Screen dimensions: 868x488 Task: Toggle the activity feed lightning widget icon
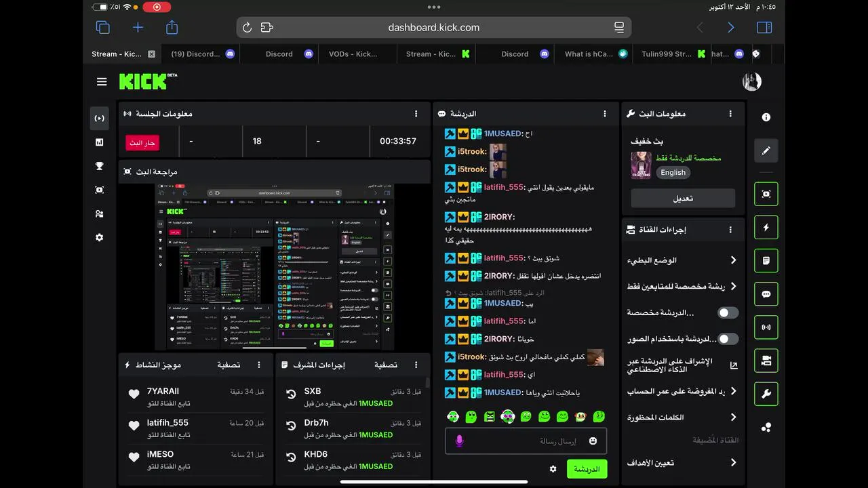pos(766,228)
